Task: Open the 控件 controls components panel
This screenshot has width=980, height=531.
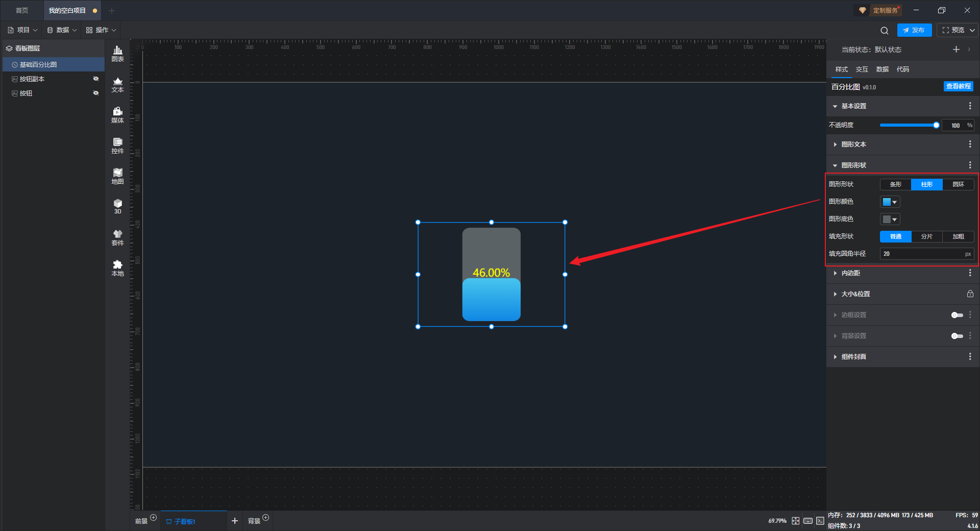Action: (x=117, y=146)
